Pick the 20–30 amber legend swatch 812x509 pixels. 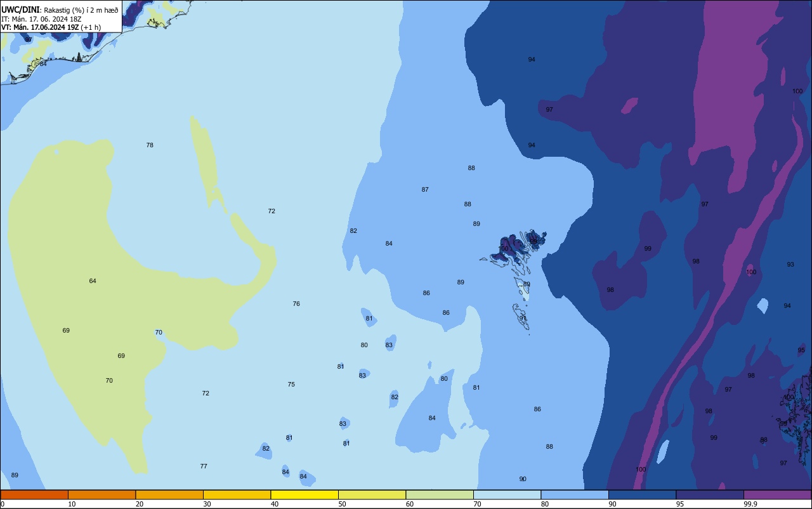[x=169, y=494]
